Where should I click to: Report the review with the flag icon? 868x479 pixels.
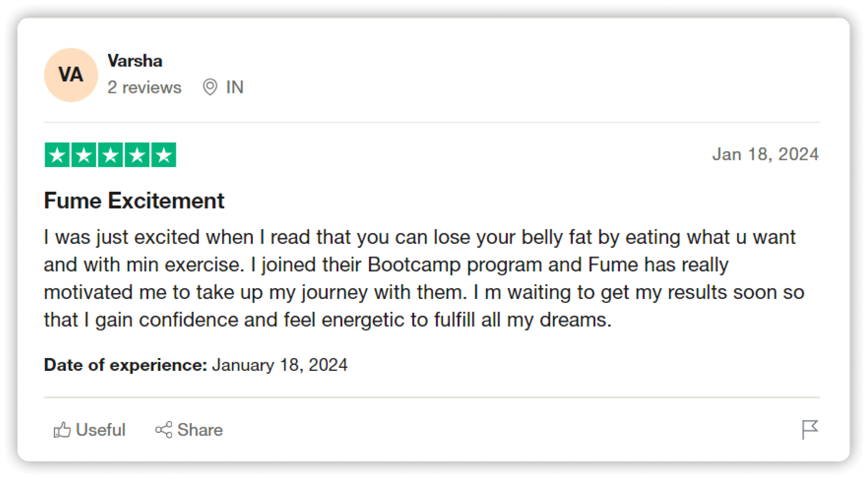point(809,430)
